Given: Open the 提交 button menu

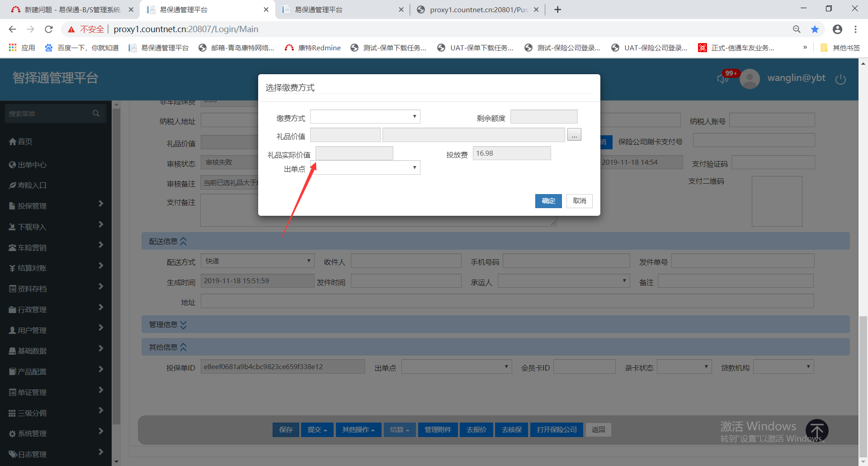Looking at the screenshot, I should 317,430.
